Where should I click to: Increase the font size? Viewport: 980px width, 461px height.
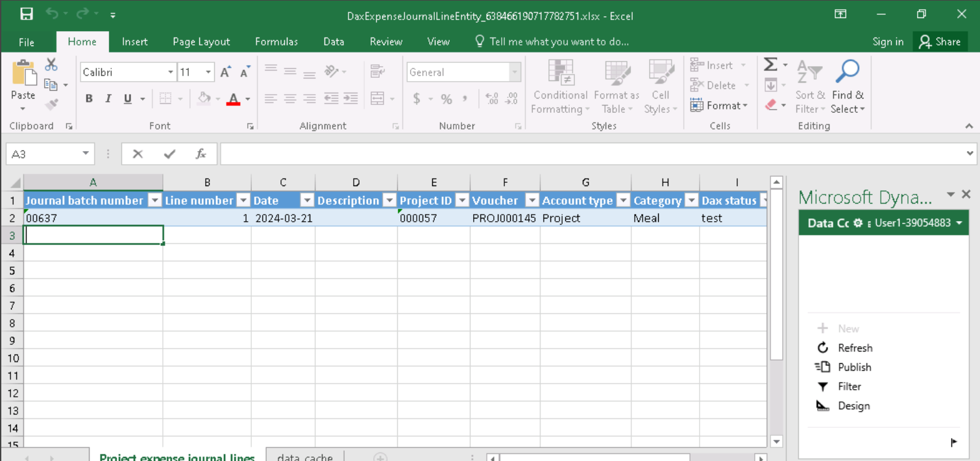[x=225, y=72]
